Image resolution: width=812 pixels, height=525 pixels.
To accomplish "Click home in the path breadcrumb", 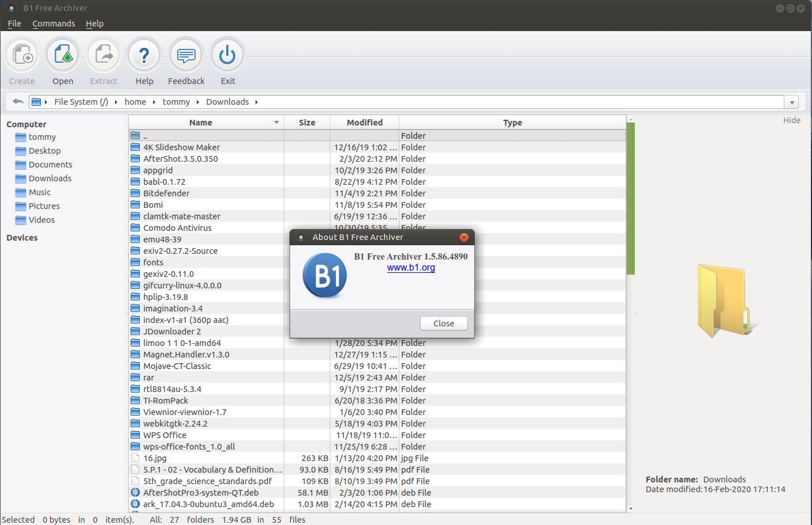I will tap(135, 102).
